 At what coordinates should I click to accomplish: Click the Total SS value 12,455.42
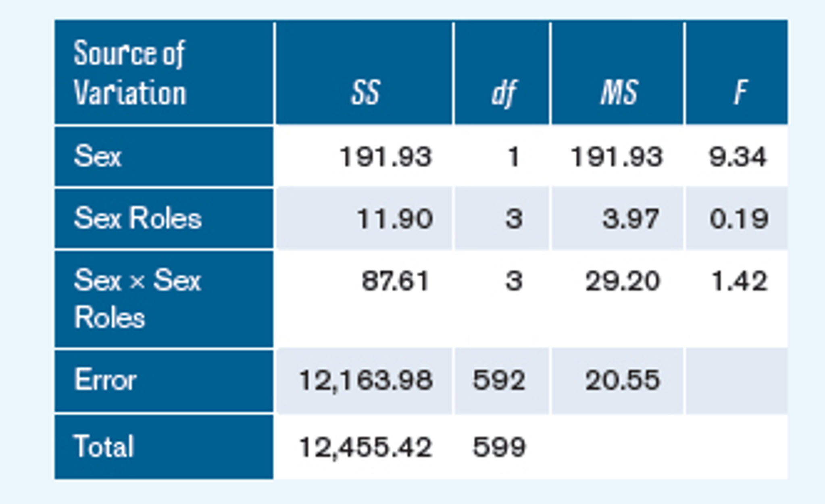pyautogui.click(x=365, y=447)
